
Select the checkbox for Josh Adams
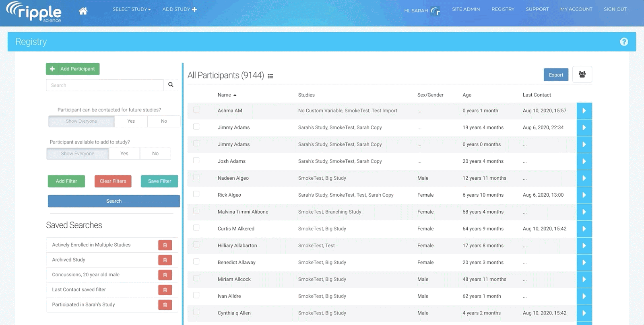click(x=196, y=160)
